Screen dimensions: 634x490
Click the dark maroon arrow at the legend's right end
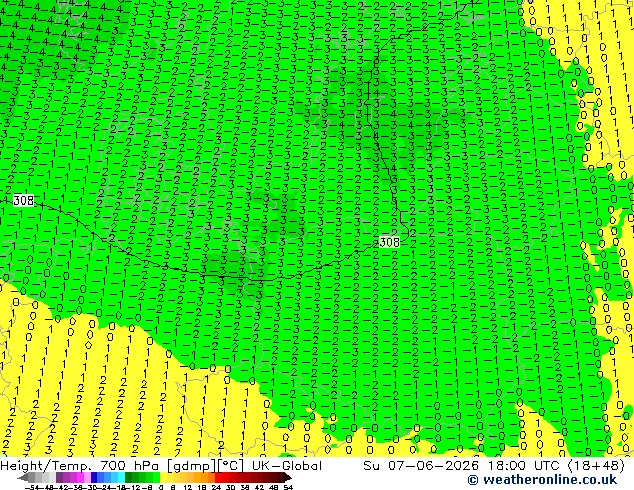[288, 477]
